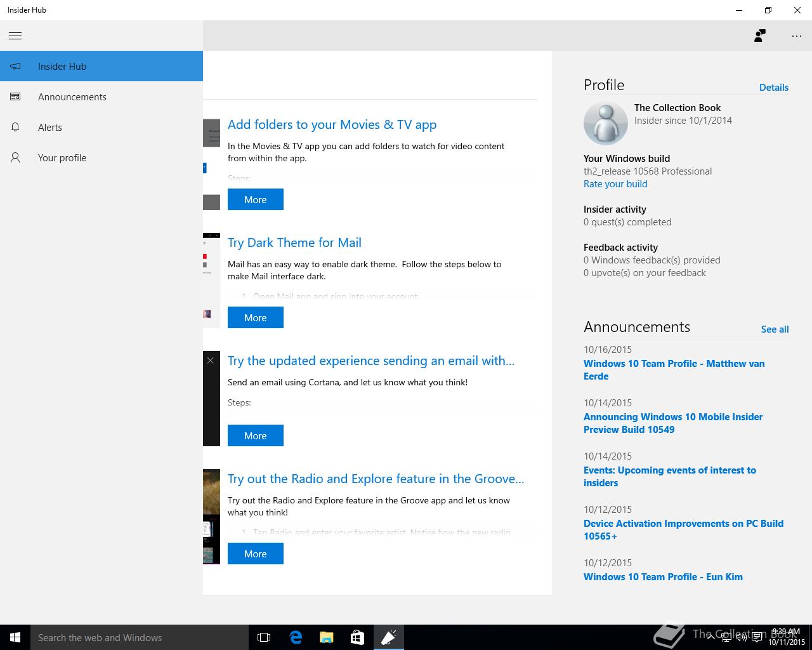Launch Microsoft Edge from the taskbar
This screenshot has height=650, width=812.
pyautogui.click(x=295, y=637)
